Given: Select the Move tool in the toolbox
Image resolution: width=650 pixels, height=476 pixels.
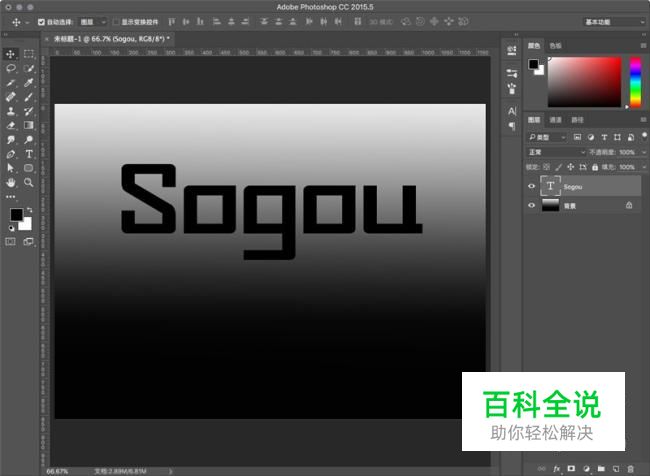Looking at the screenshot, I should 10,54.
